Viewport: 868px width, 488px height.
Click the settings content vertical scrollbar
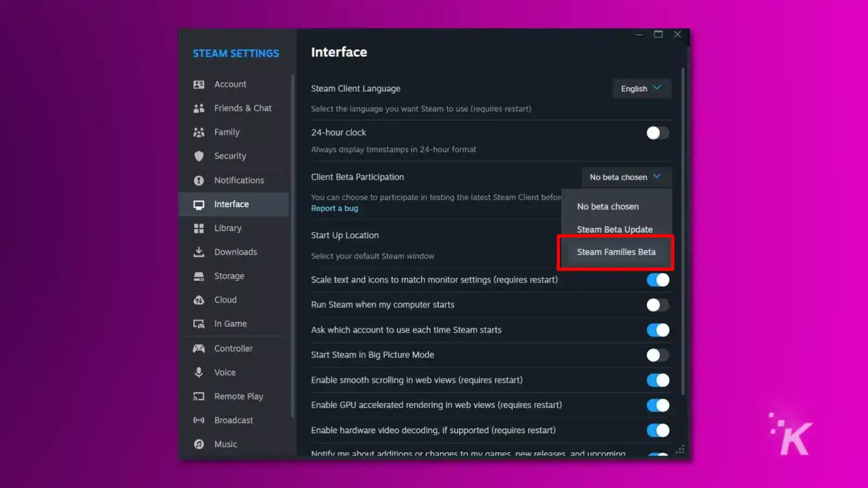point(682,232)
